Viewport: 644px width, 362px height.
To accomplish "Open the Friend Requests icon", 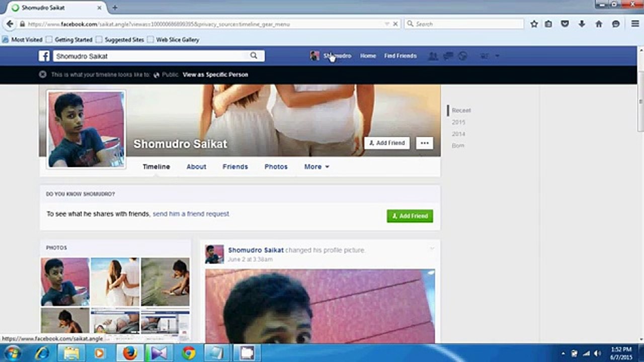I will point(433,56).
